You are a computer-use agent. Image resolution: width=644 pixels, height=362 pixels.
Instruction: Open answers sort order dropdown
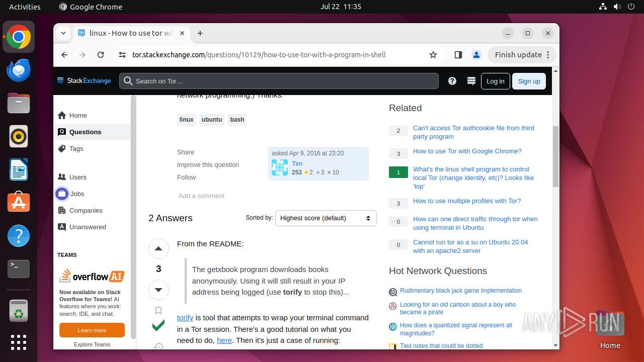tap(326, 218)
